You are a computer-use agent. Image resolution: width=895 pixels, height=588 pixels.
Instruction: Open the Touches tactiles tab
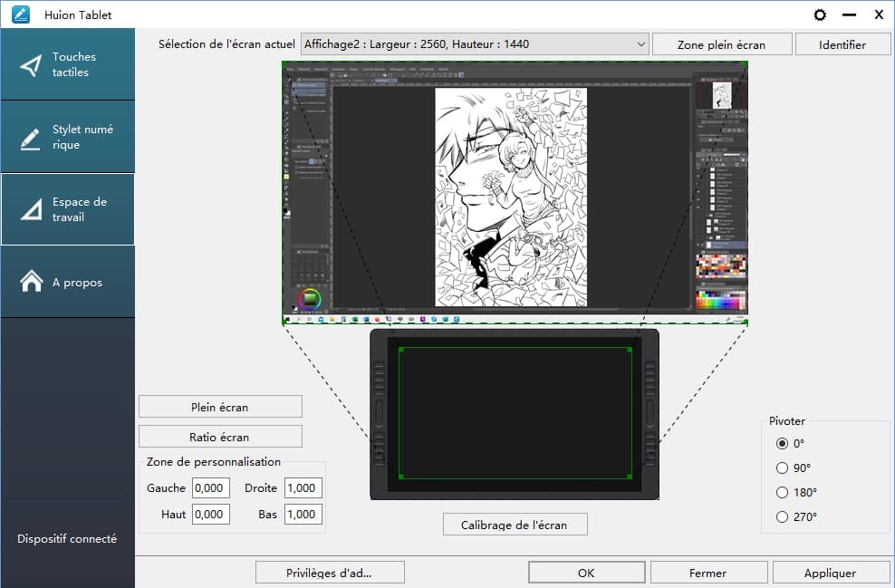click(68, 64)
